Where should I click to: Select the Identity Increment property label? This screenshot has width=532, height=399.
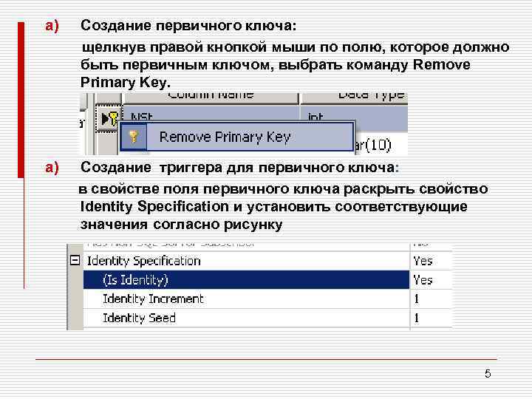[153, 299]
